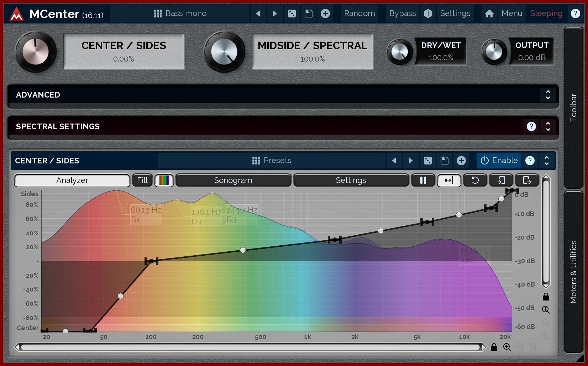Open the Toolbar side panel
The width and height of the screenshot is (588, 366).
(573, 108)
